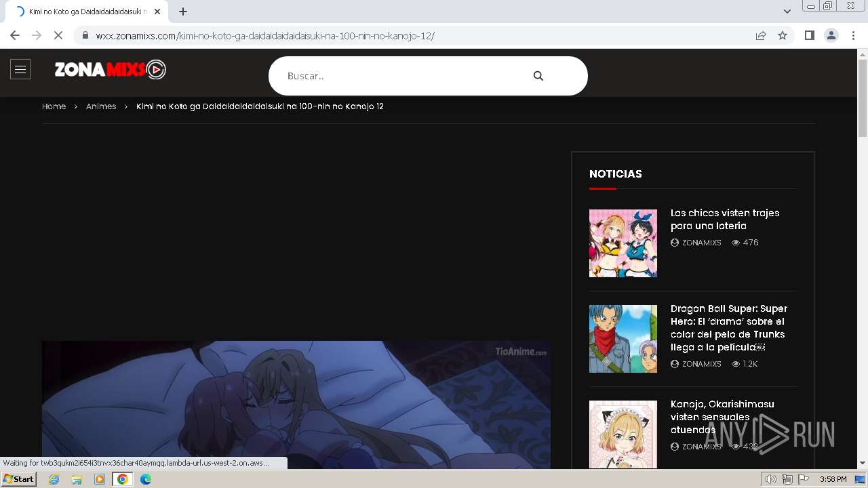Bookmark this page with star icon

pyautogui.click(x=783, y=36)
